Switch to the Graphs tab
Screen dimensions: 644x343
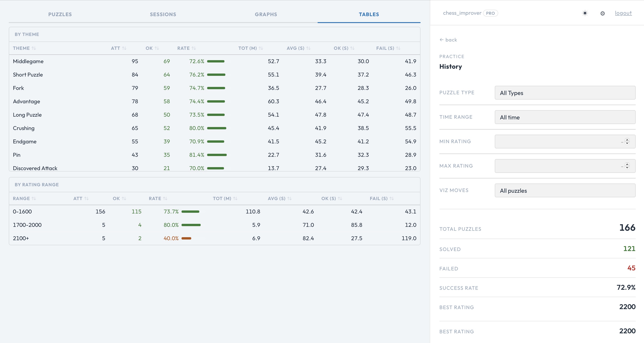click(266, 15)
